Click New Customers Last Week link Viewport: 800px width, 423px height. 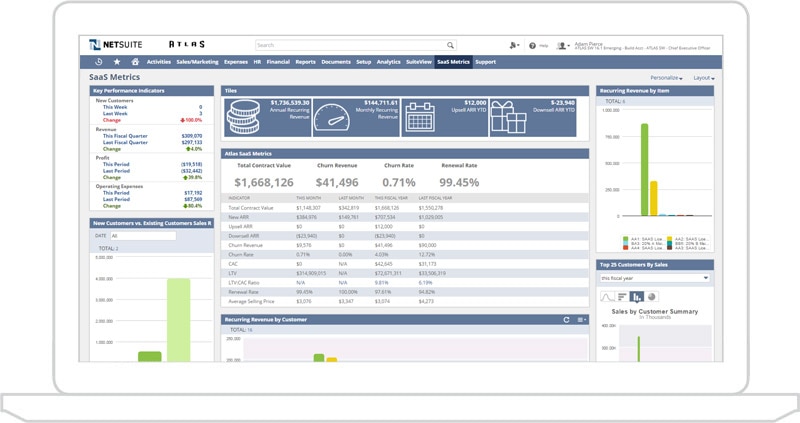[115, 114]
